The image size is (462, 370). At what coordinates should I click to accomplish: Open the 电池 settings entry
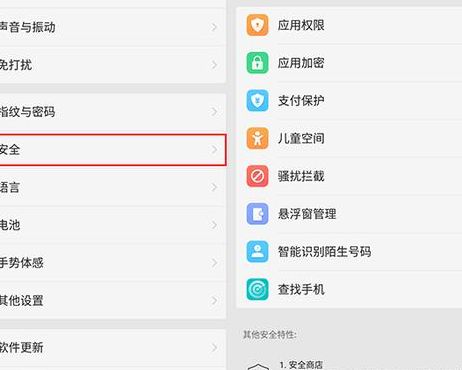pyautogui.click(x=113, y=225)
